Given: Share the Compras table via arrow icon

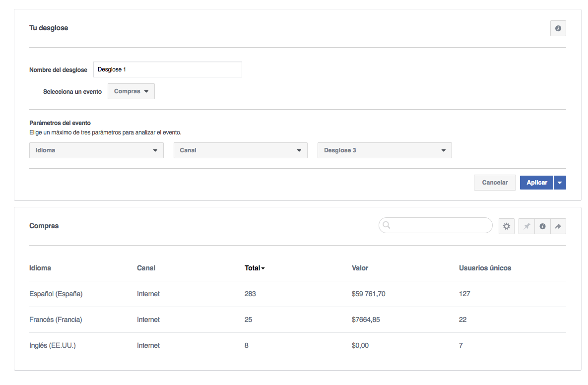Looking at the screenshot, I should point(558,226).
